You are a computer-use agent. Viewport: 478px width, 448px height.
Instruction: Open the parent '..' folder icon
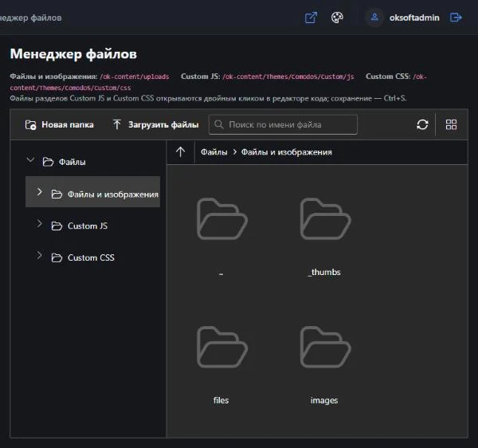tap(222, 219)
